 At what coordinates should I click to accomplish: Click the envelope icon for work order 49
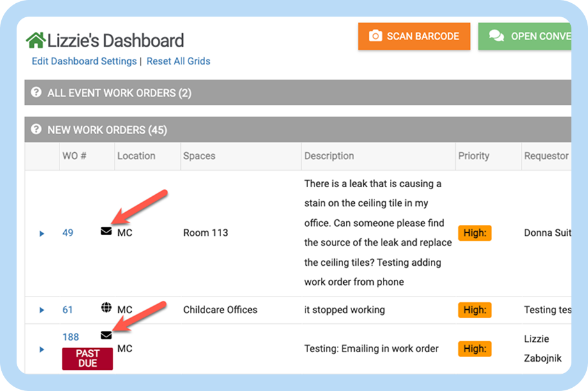106,231
